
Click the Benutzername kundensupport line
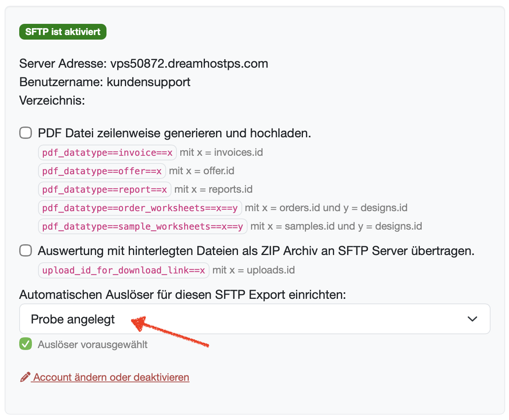[105, 82]
